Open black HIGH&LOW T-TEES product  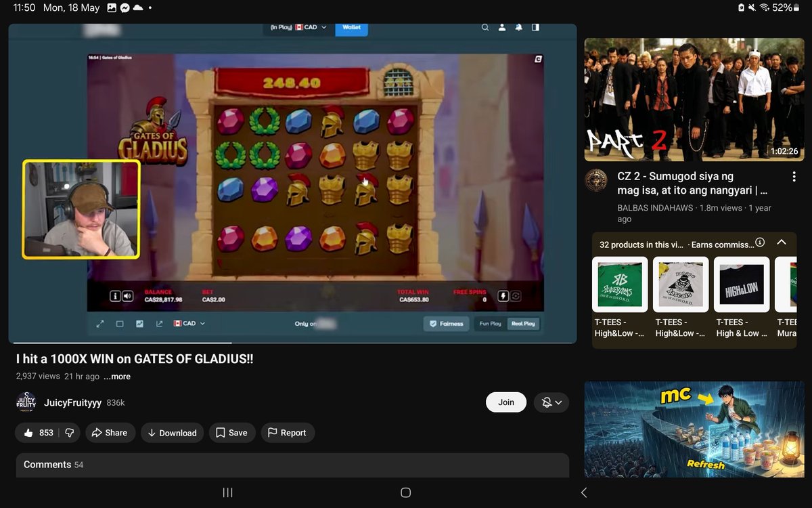[x=742, y=284]
